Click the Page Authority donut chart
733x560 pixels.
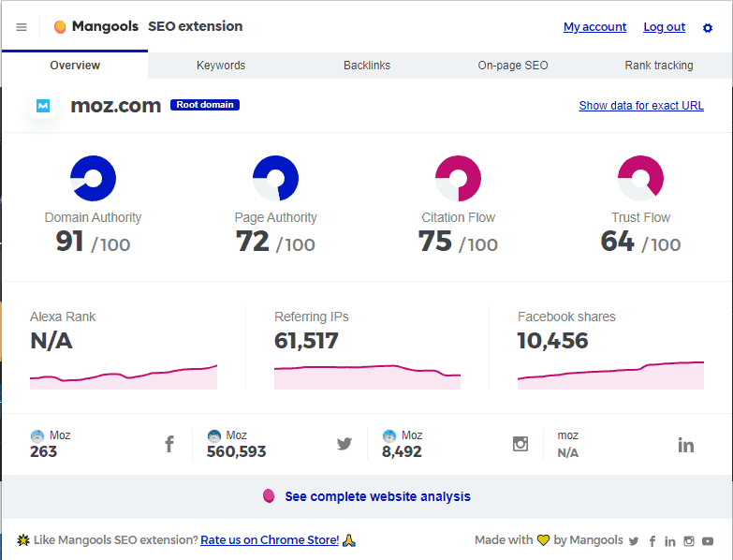276,178
